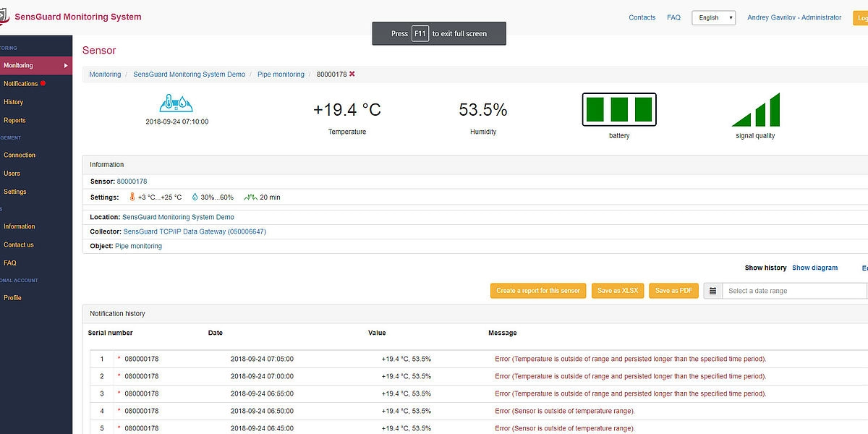Click the Save as XLSX button

(618, 291)
